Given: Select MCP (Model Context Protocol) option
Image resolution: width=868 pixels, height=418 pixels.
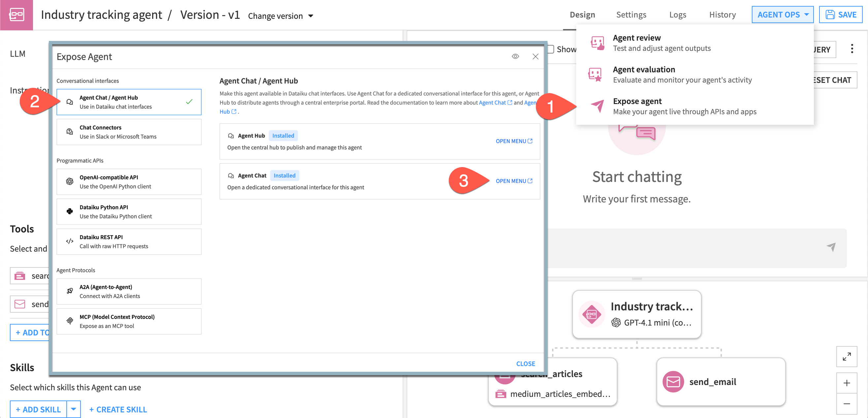Looking at the screenshot, I should 129,321.
